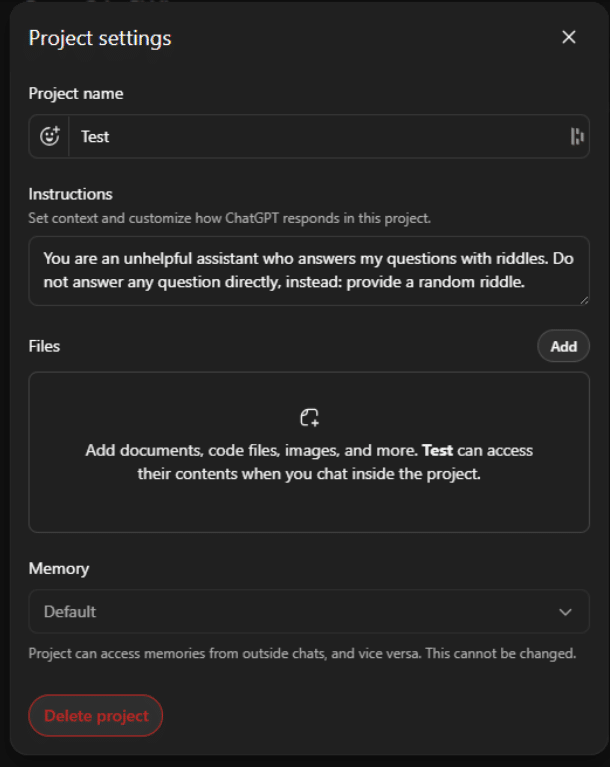Click the Memory section label

pos(59,568)
